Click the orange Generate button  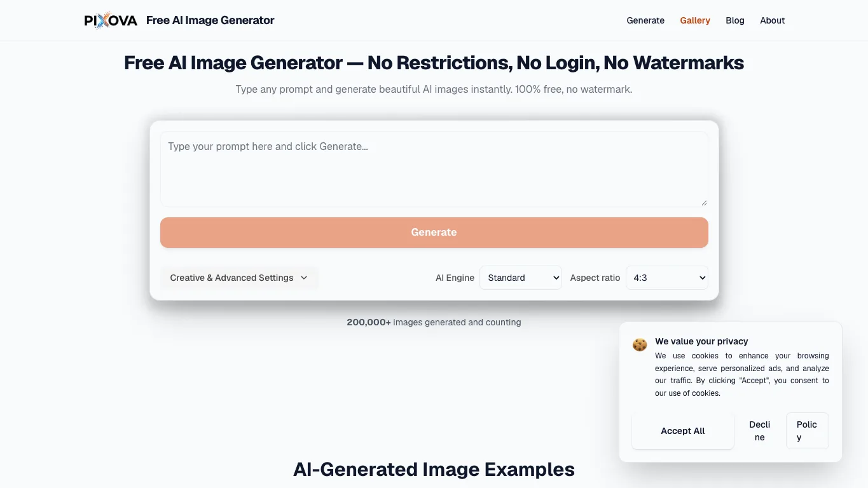click(434, 233)
